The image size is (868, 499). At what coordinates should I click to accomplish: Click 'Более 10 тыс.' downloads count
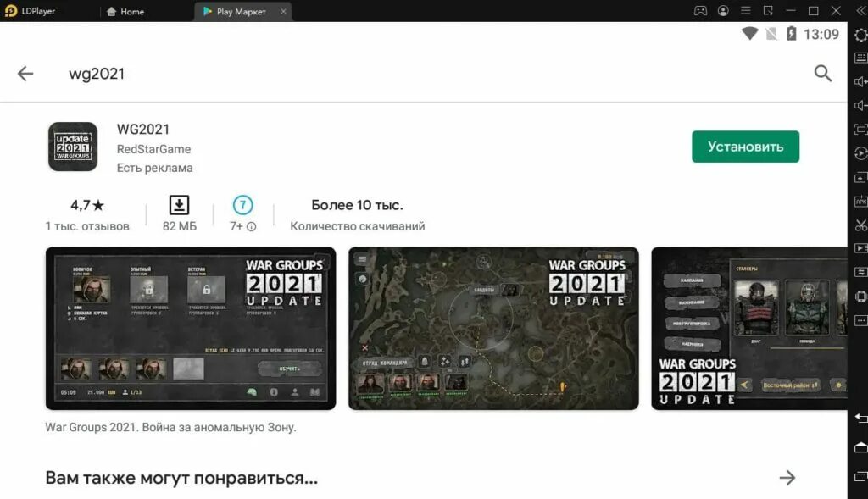[357, 205]
